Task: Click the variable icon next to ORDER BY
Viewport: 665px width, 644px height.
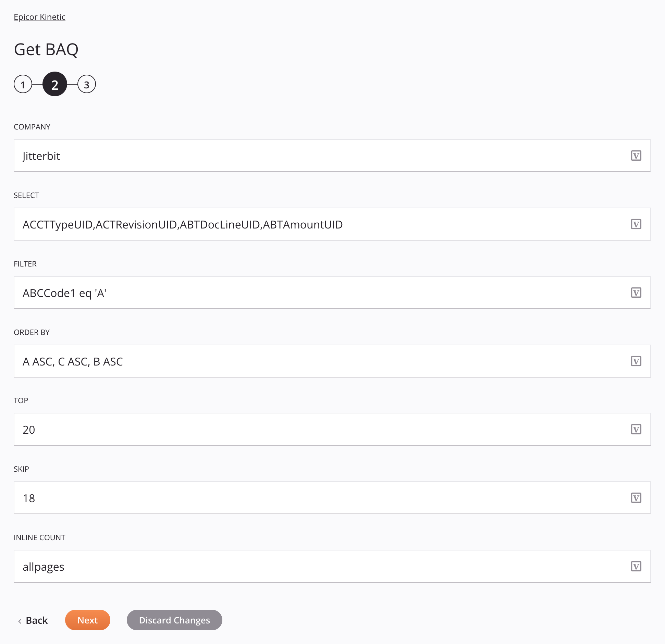Action: tap(636, 361)
